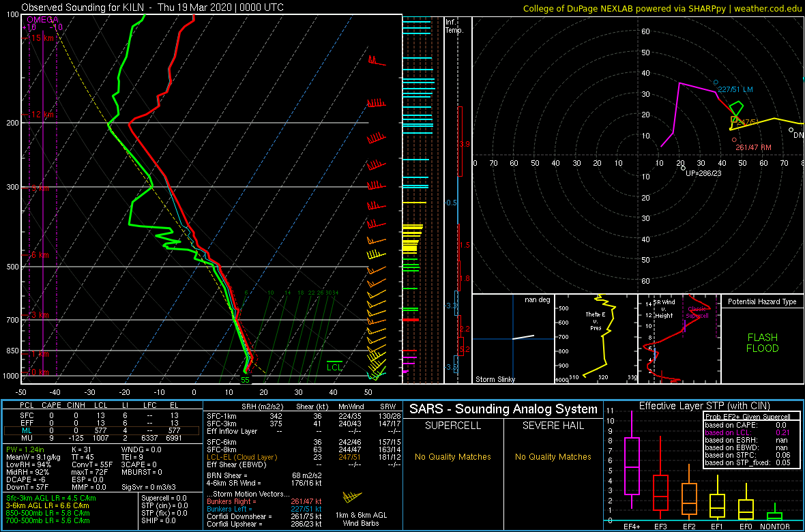The image size is (805, 532).
Task: Click the 'Effective Layer STP (with CIN)' title
Action: 704,407
